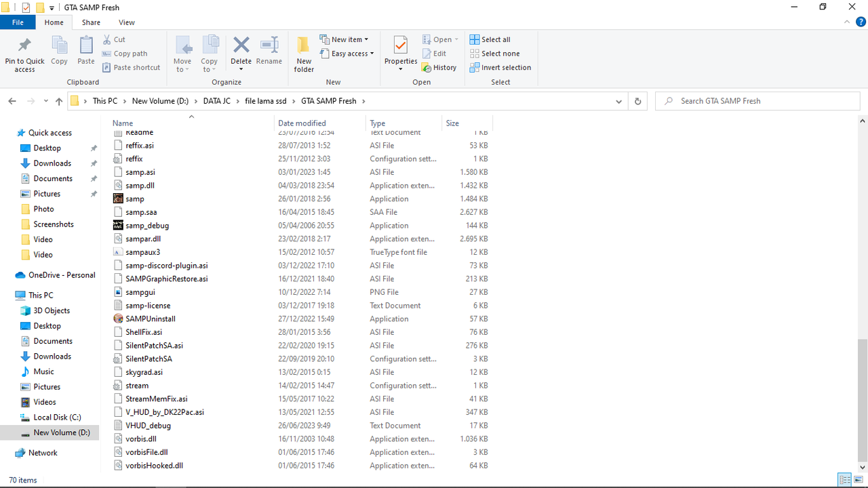Select the samp application file

[x=135, y=199]
